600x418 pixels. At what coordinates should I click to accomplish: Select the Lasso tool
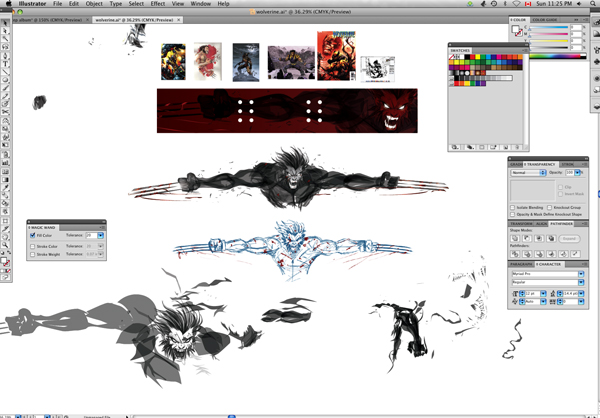coord(5,47)
